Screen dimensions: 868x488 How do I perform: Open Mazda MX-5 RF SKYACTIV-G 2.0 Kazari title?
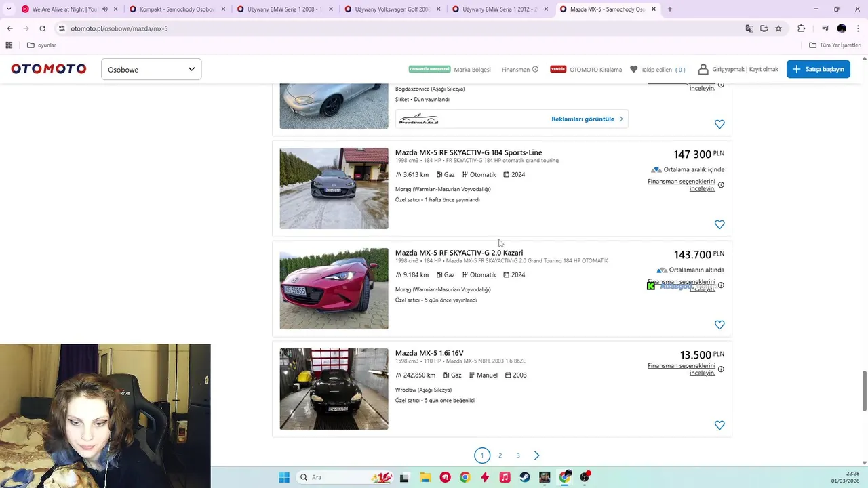(459, 253)
